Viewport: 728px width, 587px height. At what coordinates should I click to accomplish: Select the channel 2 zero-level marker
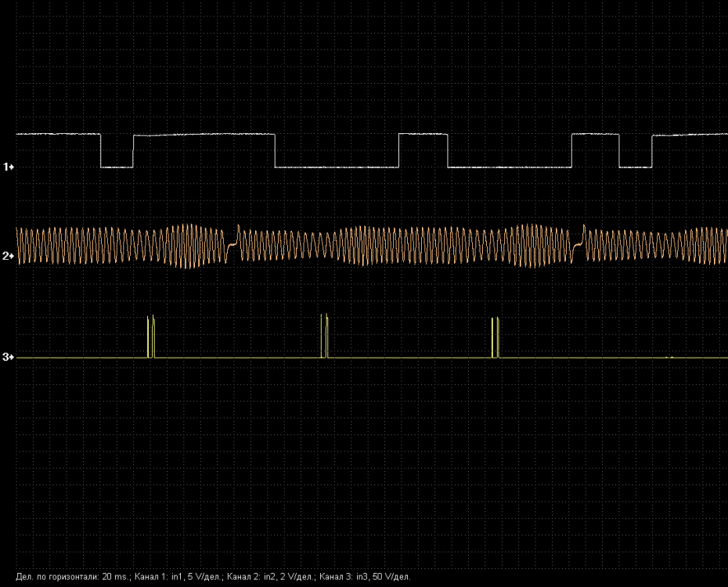(x=9, y=256)
